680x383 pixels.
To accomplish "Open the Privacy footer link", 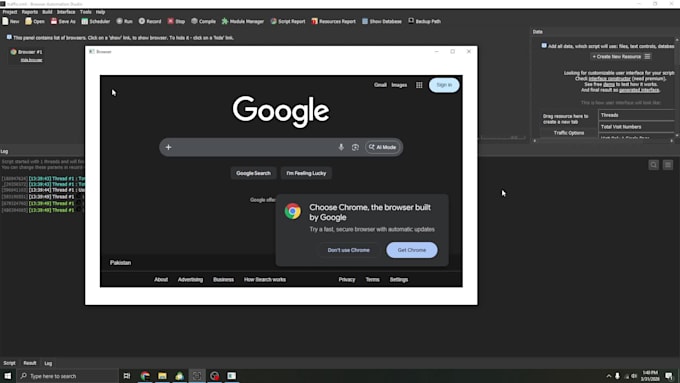I will pos(347,280).
